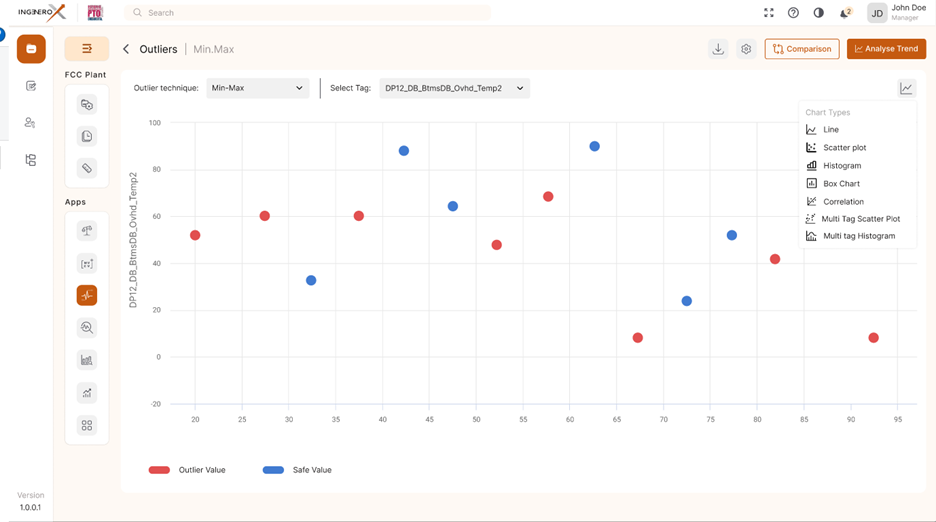936x522 pixels.
Task: Click the orange hamburger menu toggle
Action: coord(87,49)
